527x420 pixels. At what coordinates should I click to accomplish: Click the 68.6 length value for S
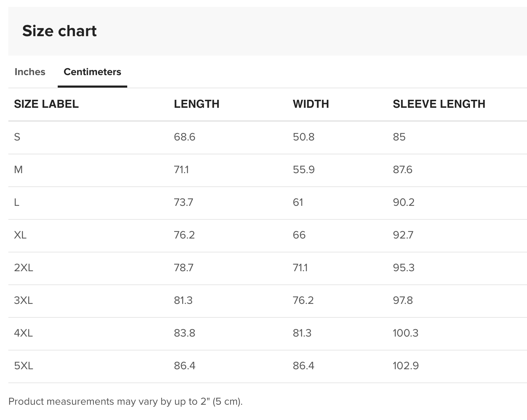[185, 137]
